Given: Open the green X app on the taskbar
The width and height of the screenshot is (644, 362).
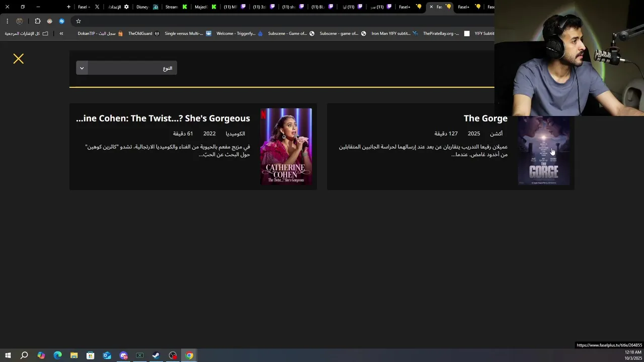Looking at the screenshot, I should coord(140,355).
